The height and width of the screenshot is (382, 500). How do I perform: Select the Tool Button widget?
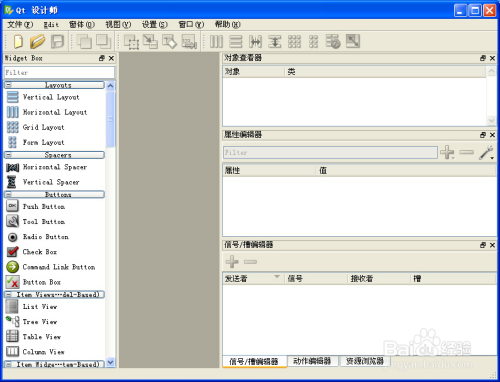pyautogui.click(x=44, y=221)
